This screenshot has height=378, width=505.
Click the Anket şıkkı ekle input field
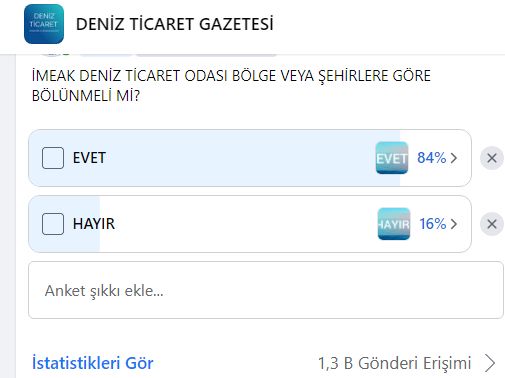pyautogui.click(x=266, y=290)
